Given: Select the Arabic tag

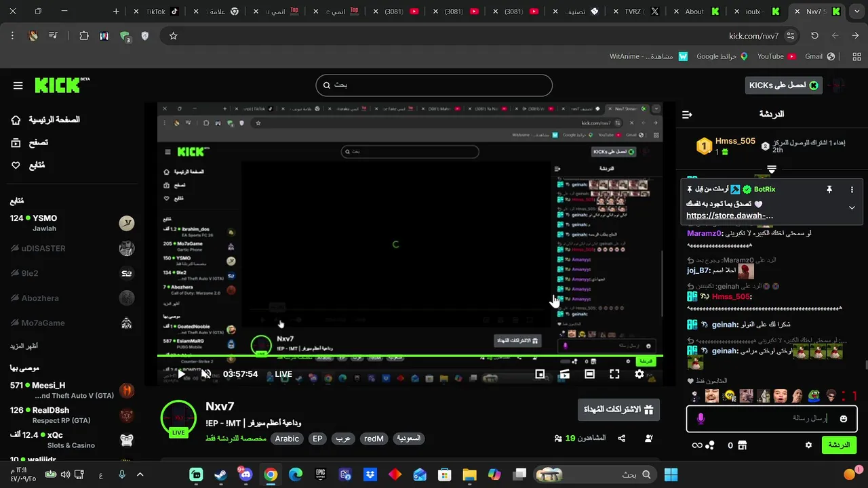Looking at the screenshot, I should coord(287,439).
